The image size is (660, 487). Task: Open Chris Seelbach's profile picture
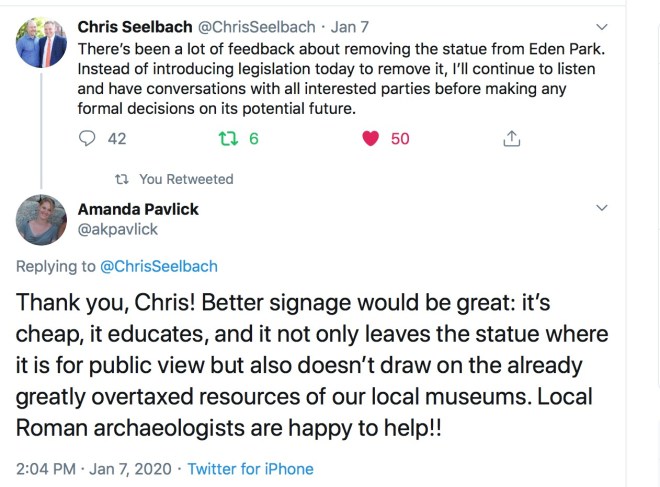42,45
